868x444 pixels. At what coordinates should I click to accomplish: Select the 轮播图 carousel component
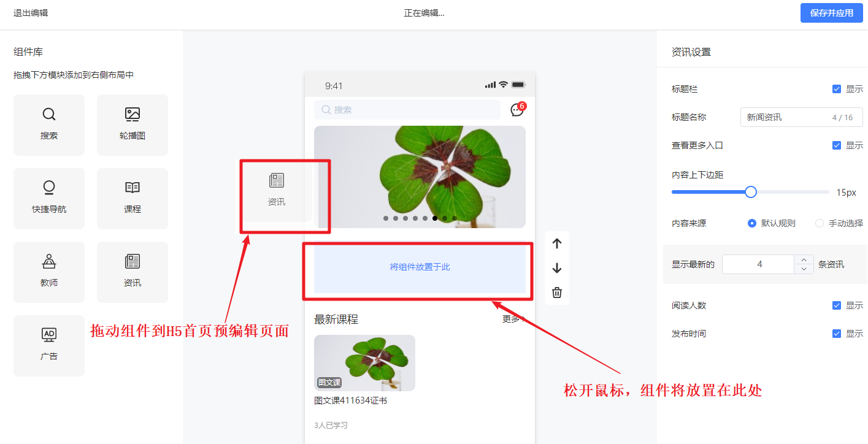(x=133, y=124)
